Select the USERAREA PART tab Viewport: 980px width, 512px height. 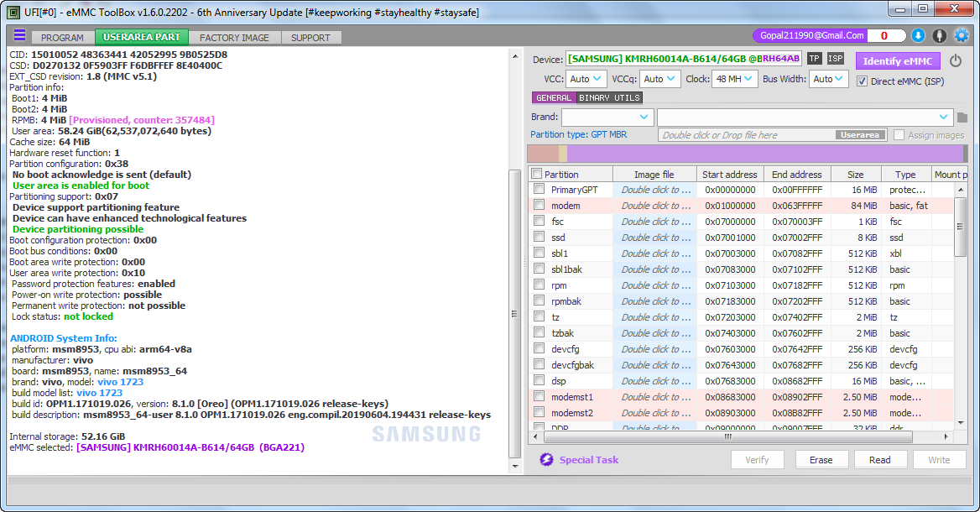[x=141, y=37]
